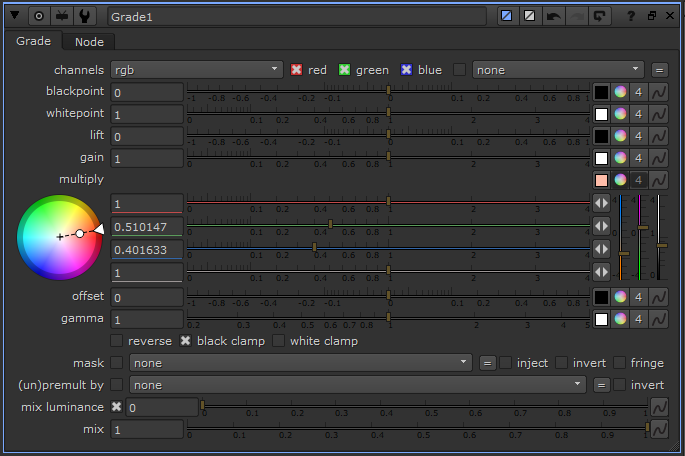Open the rgb channels dropdown
Image resolution: width=685 pixels, height=456 pixels.
(196, 70)
